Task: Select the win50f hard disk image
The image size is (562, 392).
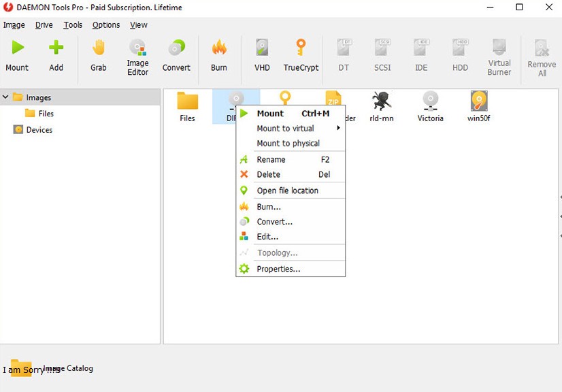Action: [479, 107]
